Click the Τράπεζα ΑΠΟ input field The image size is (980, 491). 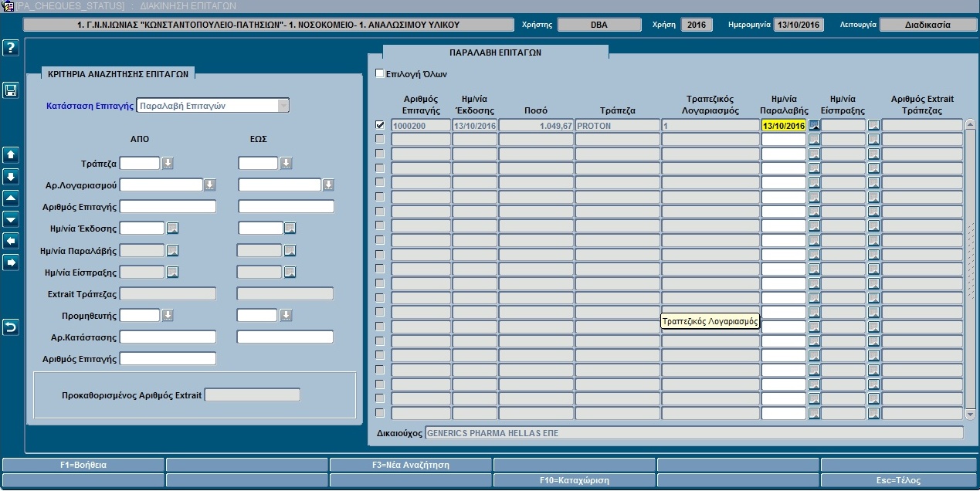tap(140, 163)
